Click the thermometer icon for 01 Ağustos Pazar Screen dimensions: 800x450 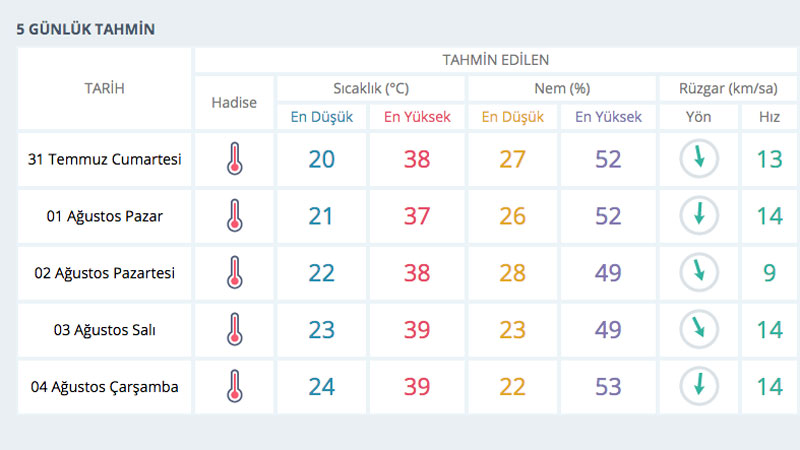[234, 215]
